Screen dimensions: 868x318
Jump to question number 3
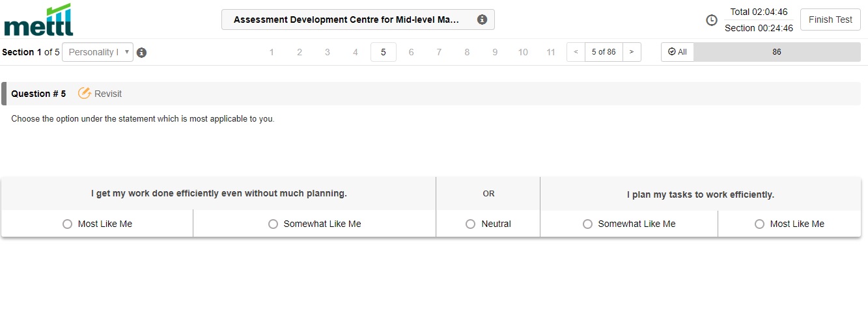click(328, 52)
